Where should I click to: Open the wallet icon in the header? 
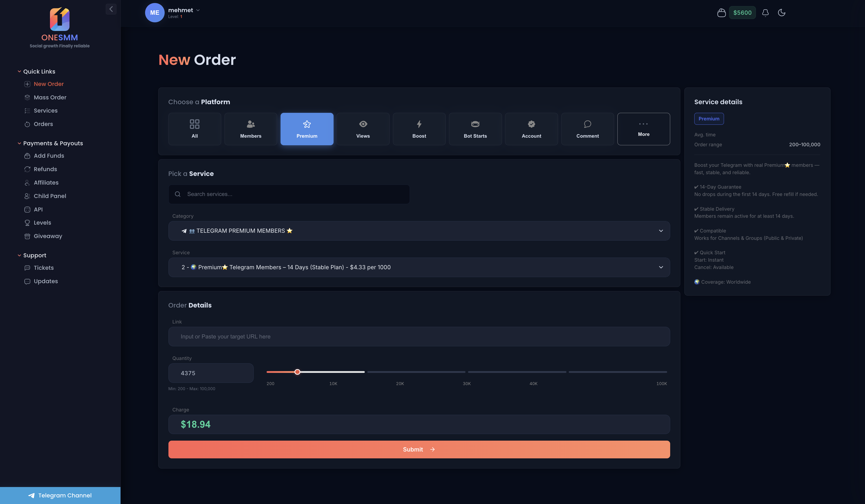pyautogui.click(x=721, y=13)
